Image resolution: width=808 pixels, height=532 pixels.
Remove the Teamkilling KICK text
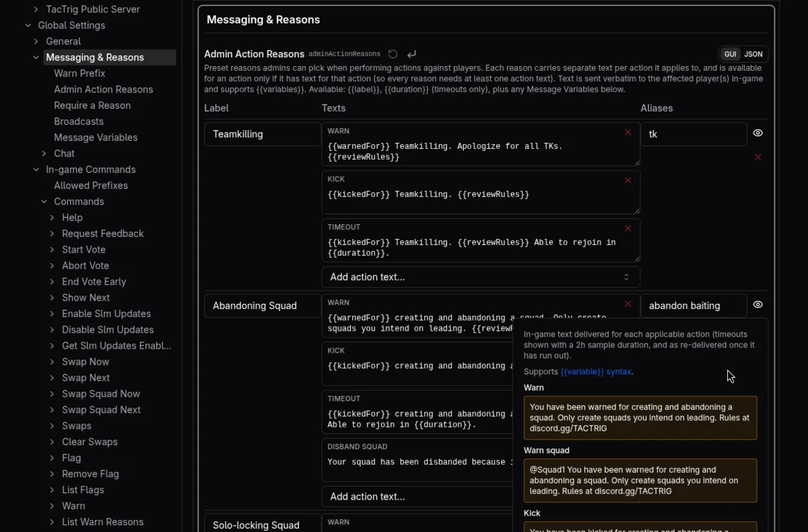click(x=628, y=180)
